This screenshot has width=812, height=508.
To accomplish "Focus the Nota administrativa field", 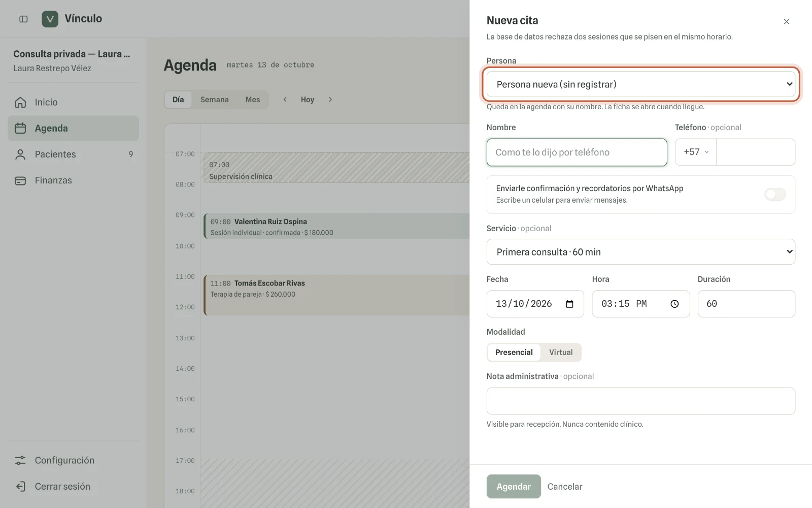I will pyautogui.click(x=641, y=401).
